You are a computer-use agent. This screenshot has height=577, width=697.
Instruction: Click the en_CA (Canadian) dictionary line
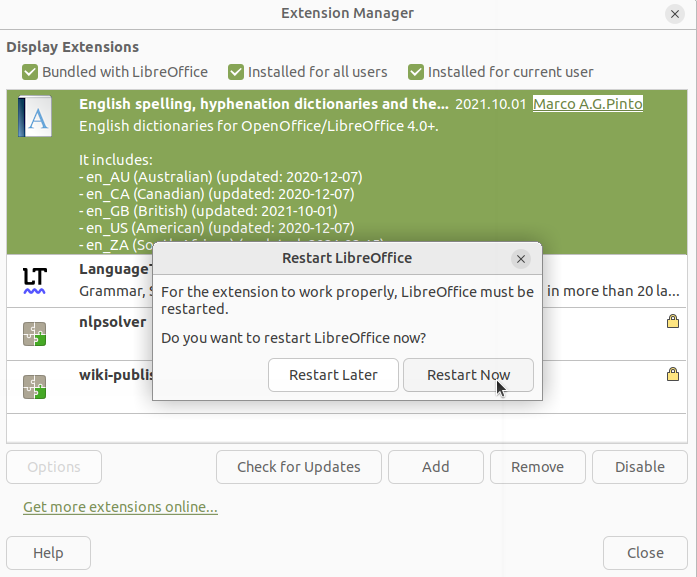click(x=216, y=194)
